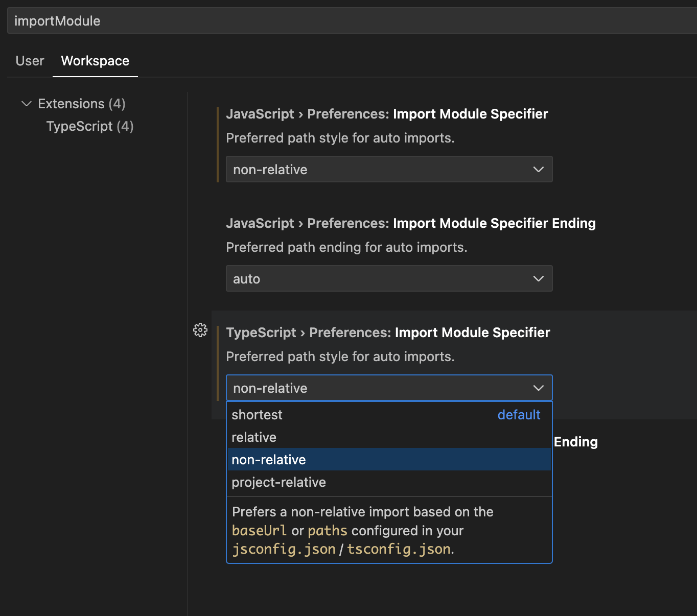
Task: Collapse the Extensions tree chevron
Action: click(x=27, y=104)
